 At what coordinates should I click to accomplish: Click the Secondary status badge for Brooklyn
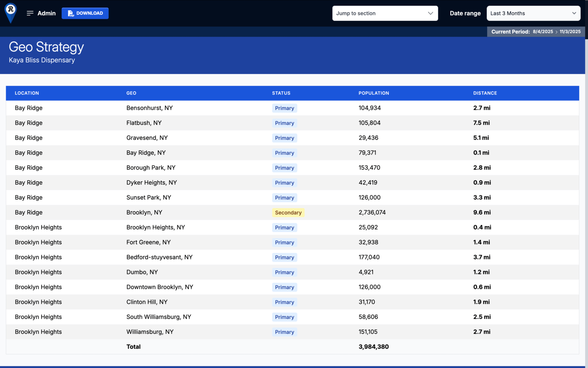288,213
